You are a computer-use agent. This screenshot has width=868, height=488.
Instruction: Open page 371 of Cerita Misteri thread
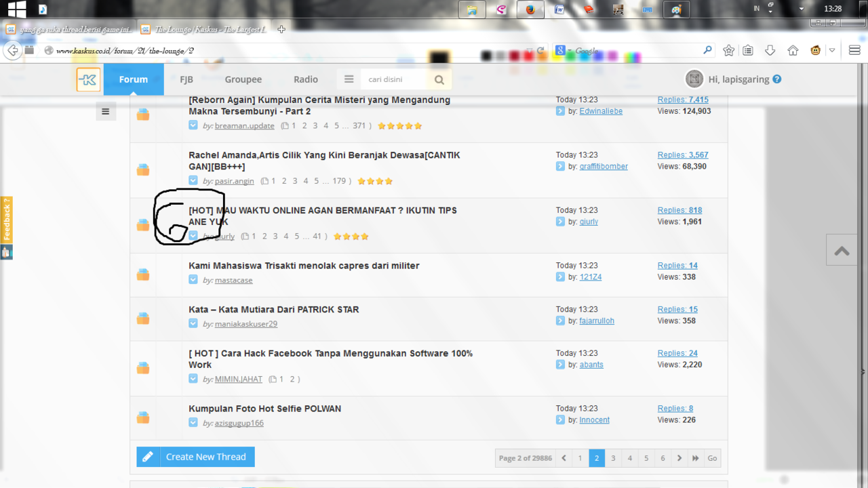click(x=359, y=126)
